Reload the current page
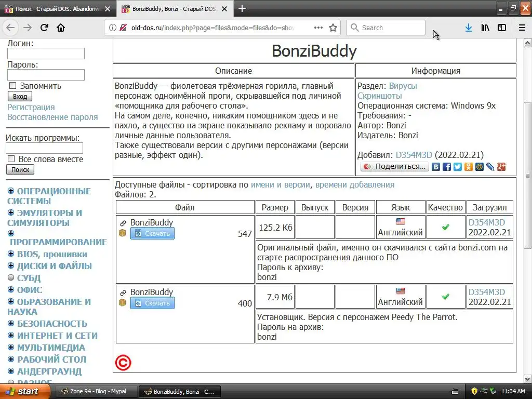Viewport: 532px width, 399px height. [44, 28]
